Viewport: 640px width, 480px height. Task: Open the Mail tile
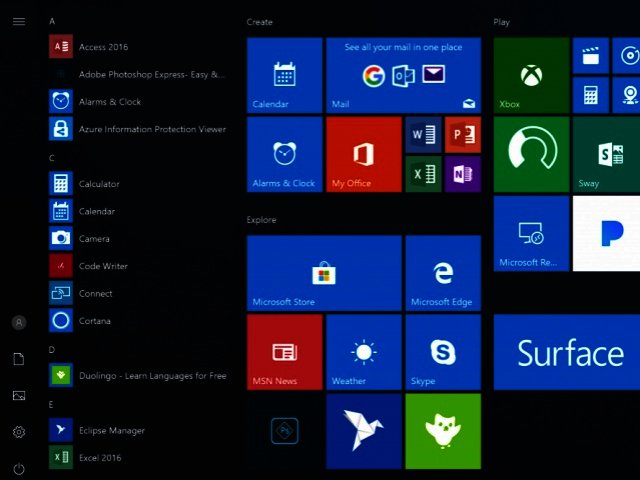coord(403,75)
